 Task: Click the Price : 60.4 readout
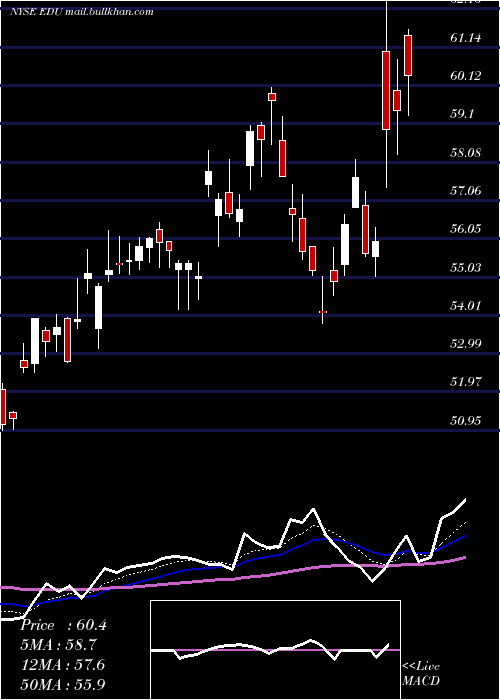click(x=63, y=625)
